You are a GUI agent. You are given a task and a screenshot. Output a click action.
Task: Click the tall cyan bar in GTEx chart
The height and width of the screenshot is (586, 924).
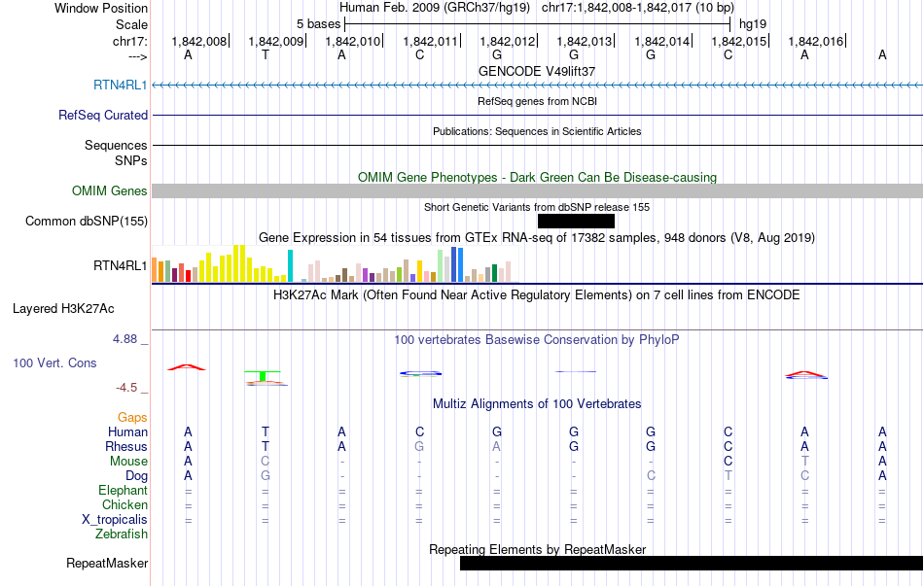point(290,265)
